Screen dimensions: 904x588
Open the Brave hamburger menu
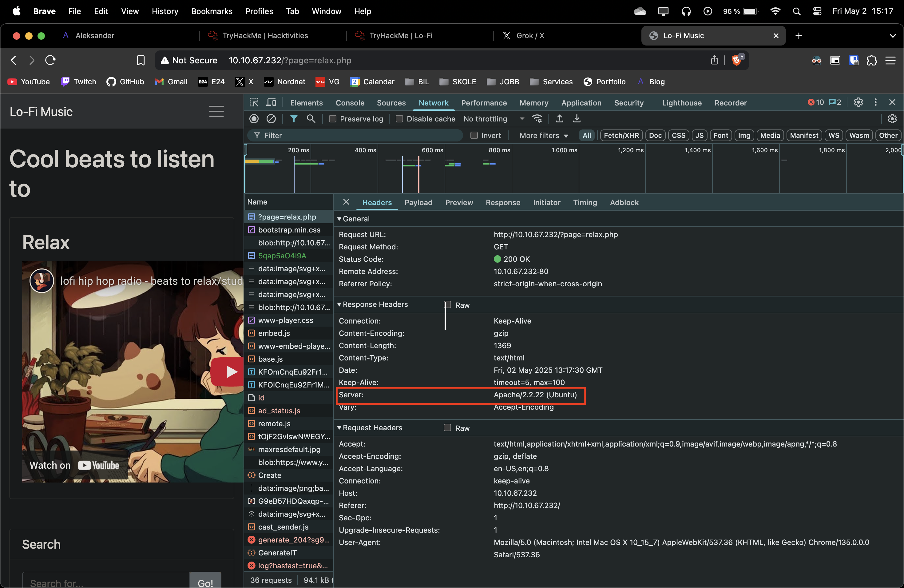890,60
